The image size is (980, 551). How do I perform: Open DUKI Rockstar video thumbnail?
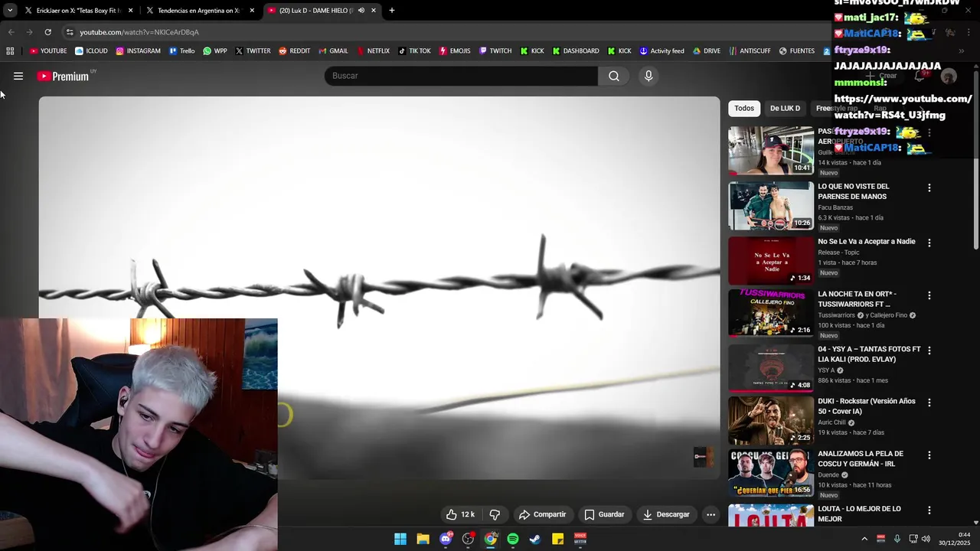pyautogui.click(x=771, y=420)
